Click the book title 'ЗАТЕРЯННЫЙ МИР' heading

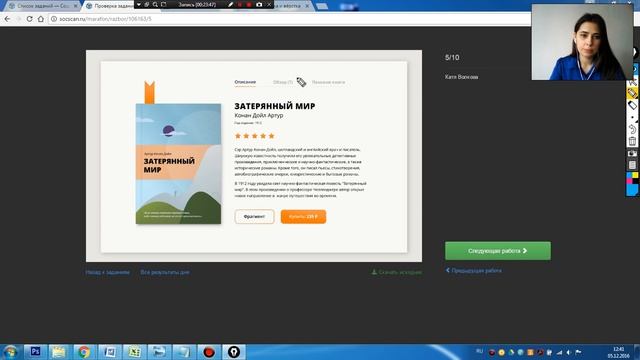click(275, 106)
